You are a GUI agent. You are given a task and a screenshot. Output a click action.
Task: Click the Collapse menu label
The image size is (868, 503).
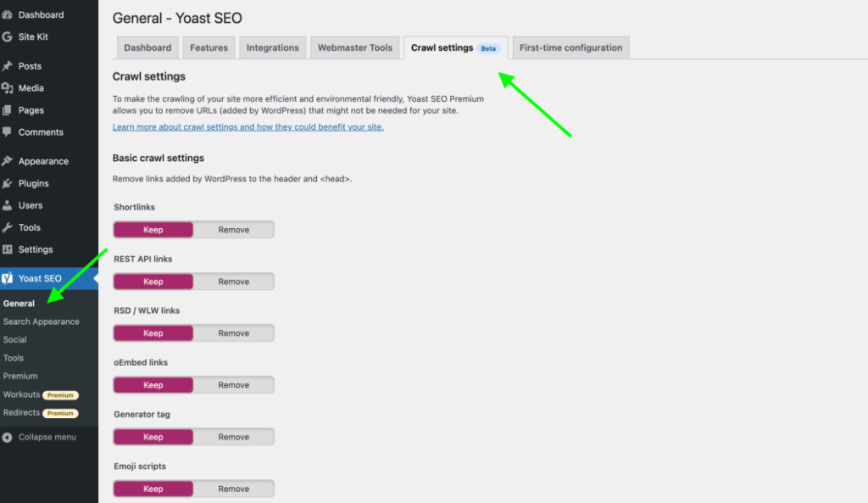(47, 437)
